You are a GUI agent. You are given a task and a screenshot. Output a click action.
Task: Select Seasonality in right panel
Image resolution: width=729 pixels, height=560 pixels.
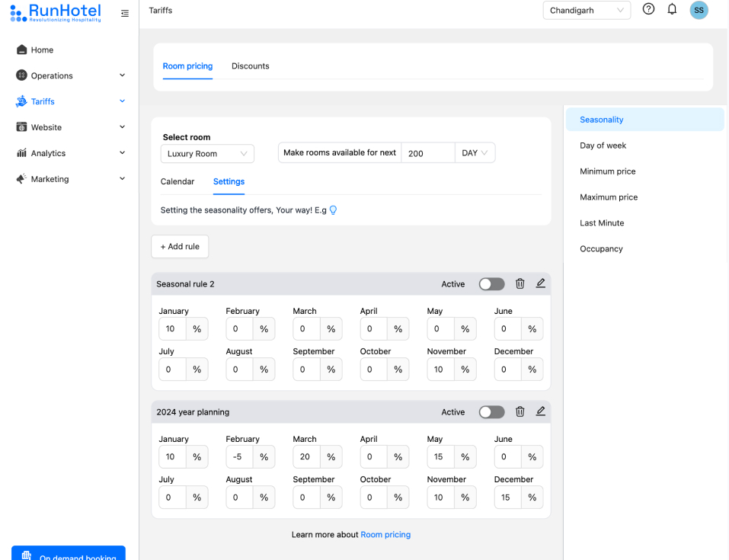point(645,120)
